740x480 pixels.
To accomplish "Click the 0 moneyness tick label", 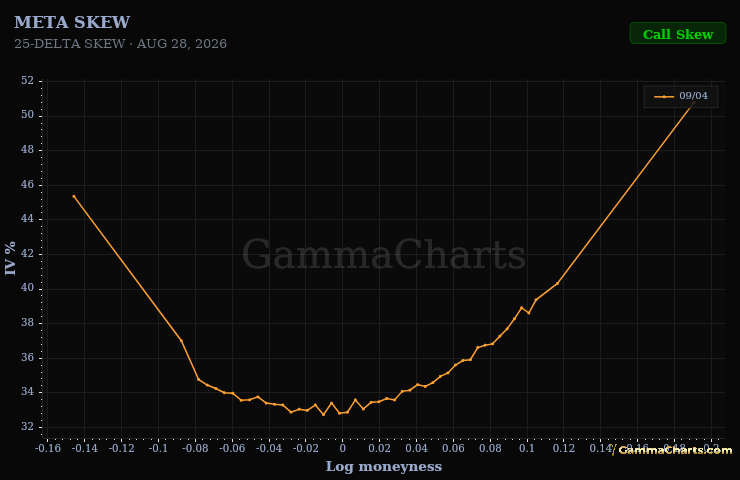I will tap(343, 448).
